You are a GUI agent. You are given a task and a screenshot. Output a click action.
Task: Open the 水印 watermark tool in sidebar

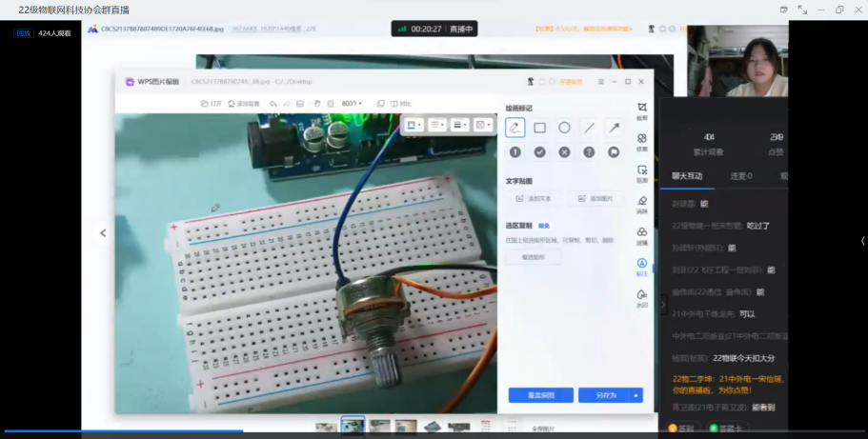tap(641, 298)
